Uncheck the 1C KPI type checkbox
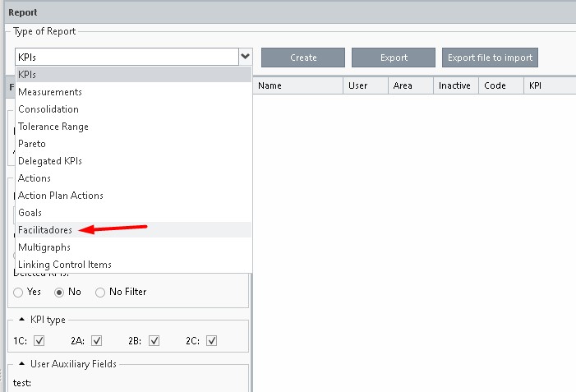This screenshot has width=576, height=392. click(x=39, y=340)
